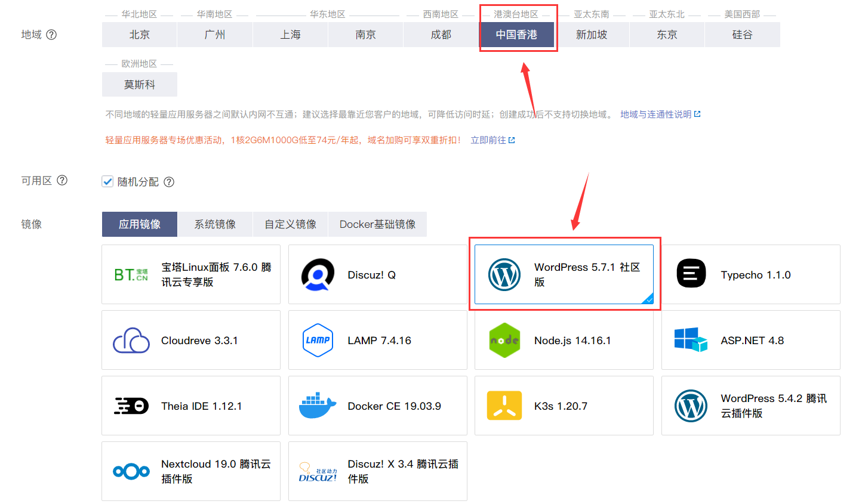Viewport: 865px width, 504px height.
Task: Select the 成都 region
Action: 441,35
